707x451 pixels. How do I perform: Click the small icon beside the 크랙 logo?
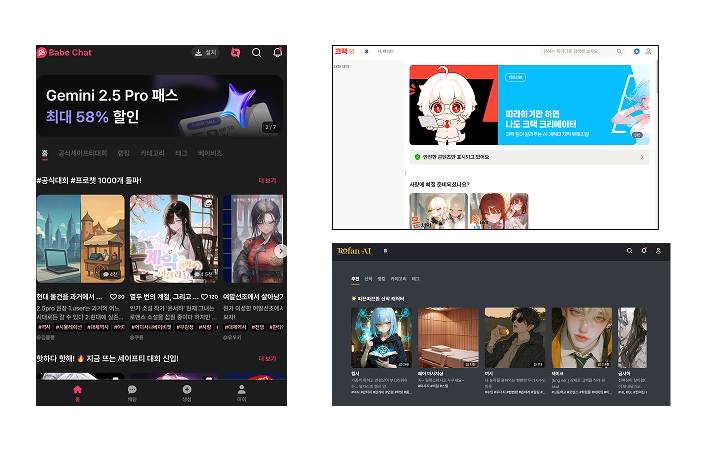pos(352,51)
